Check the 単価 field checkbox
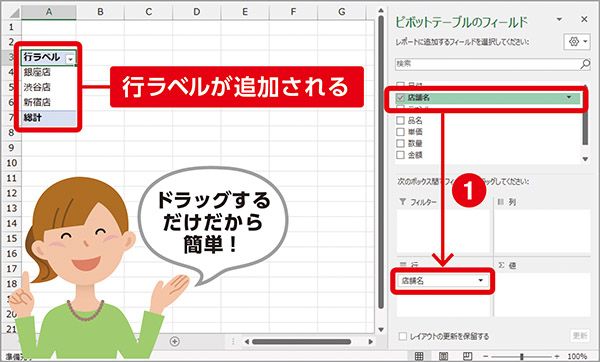Screen dimensions: 600x362 pyautogui.click(x=400, y=132)
